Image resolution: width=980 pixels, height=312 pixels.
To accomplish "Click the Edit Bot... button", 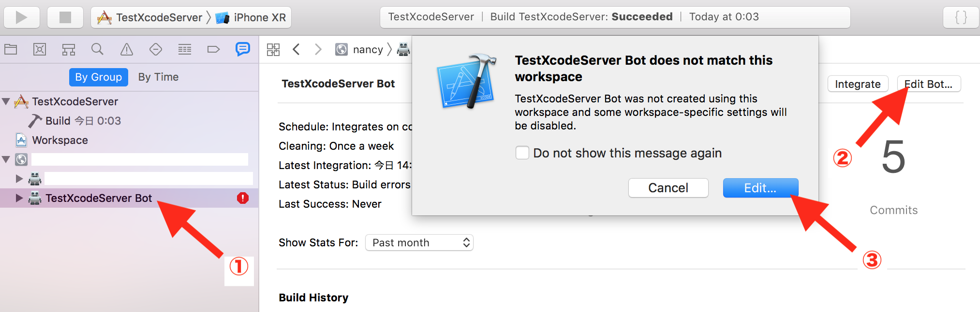I will pyautogui.click(x=929, y=84).
